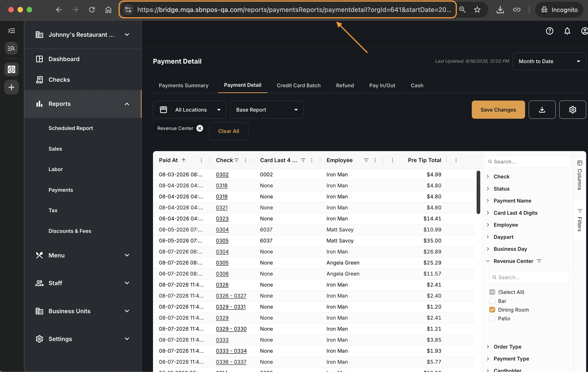This screenshot has width=588, height=372.
Task: Click the browser back arrow
Action: tap(59, 10)
